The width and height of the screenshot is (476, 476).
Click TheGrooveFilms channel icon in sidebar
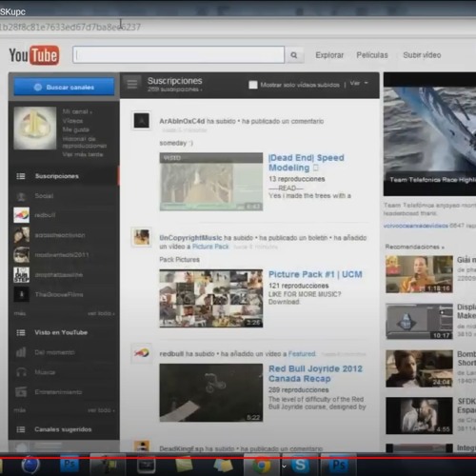pos(22,294)
